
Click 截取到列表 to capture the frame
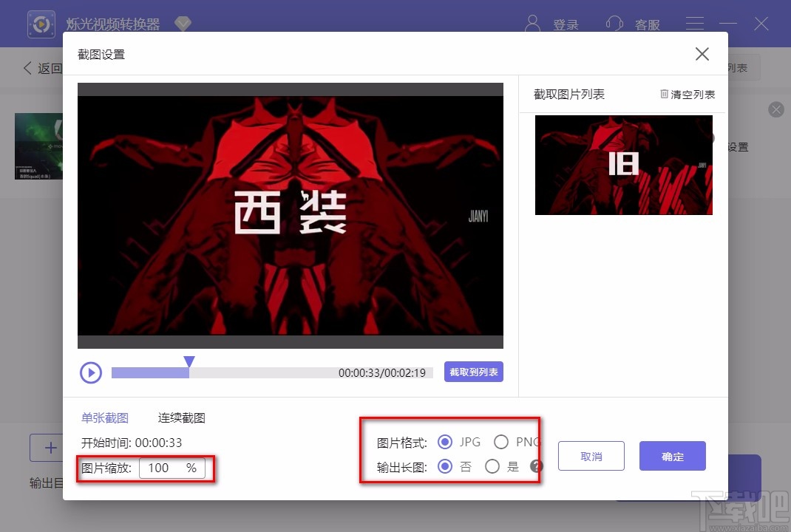[473, 372]
